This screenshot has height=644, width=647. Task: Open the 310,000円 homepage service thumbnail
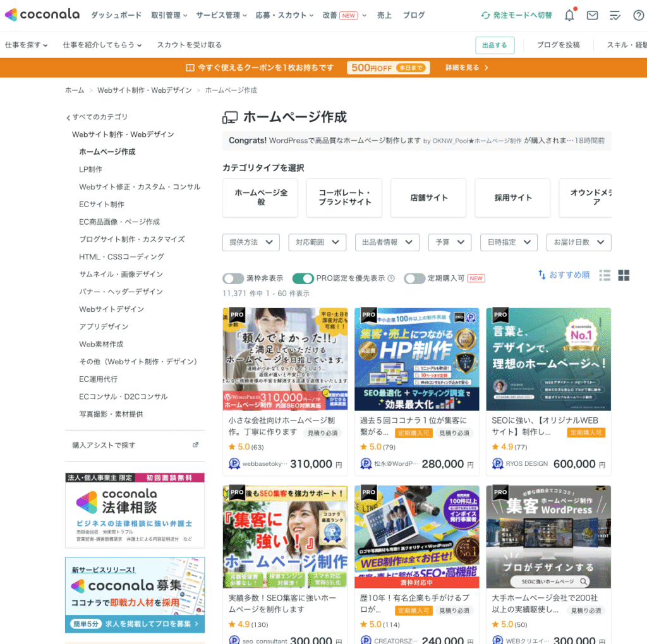(285, 359)
